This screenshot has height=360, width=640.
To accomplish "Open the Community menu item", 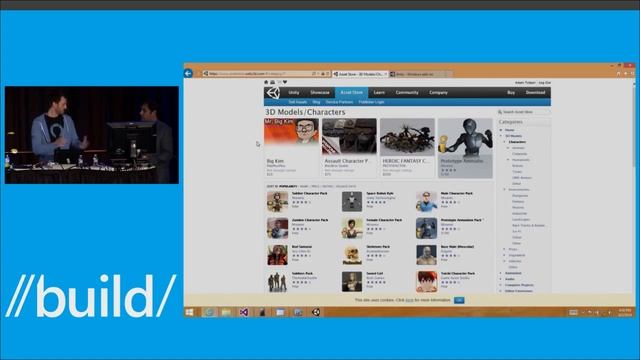I will pos(407,93).
